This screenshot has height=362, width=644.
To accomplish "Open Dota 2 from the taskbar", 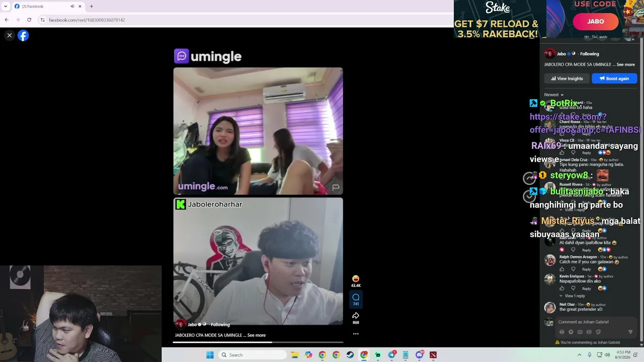I will (433, 355).
